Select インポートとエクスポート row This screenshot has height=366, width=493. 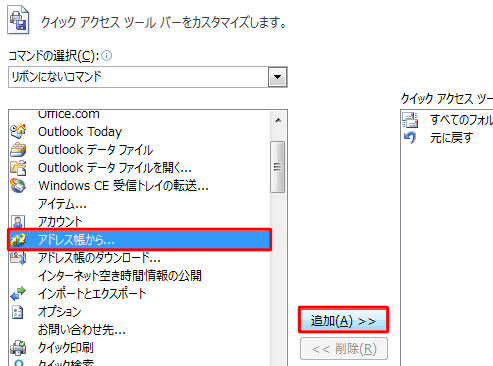coord(139,294)
